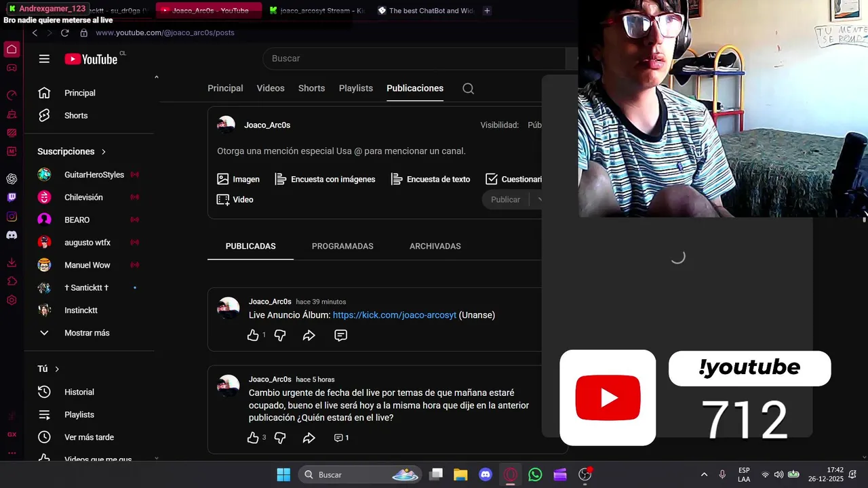Open GX Corner gamepad icon in sidebar
The width and height of the screenshot is (868, 488).
[x=12, y=68]
